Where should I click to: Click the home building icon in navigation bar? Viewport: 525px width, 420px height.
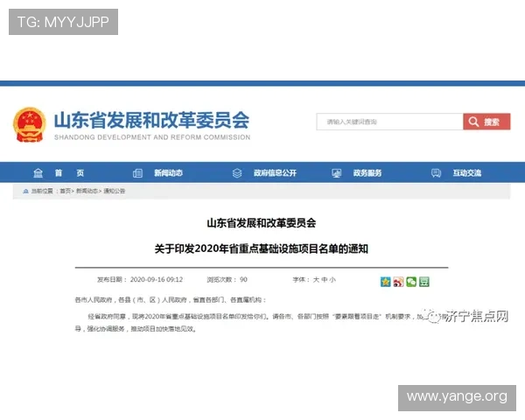click(x=38, y=173)
